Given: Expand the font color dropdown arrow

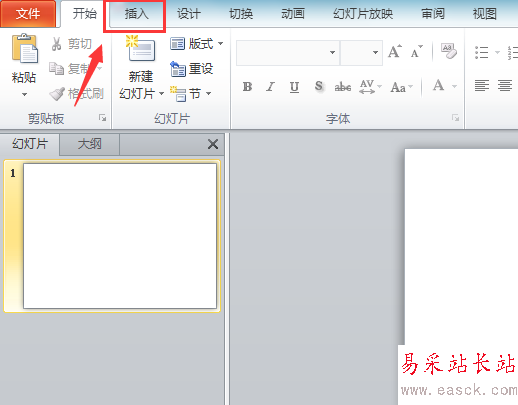Looking at the screenshot, I should 454,86.
